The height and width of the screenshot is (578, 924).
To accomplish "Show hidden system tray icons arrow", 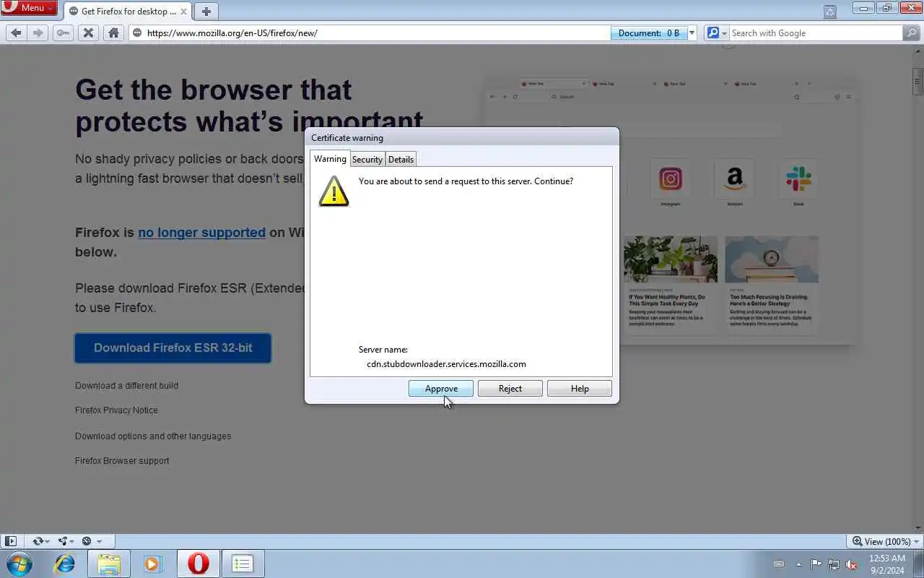I will click(798, 564).
